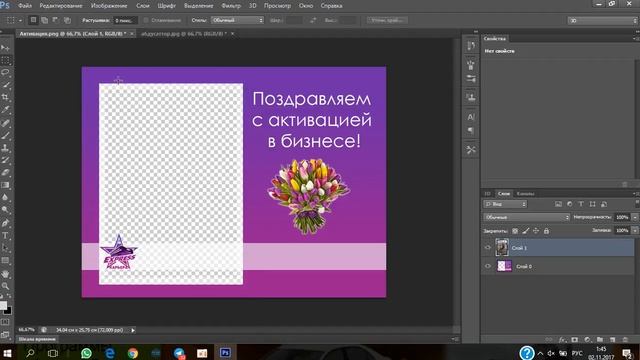Select the Brush tool
640x360 pixels.
point(5,135)
